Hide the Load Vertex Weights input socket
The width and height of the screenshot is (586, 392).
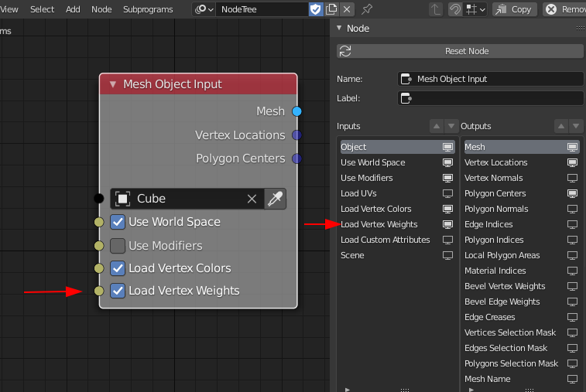(447, 224)
